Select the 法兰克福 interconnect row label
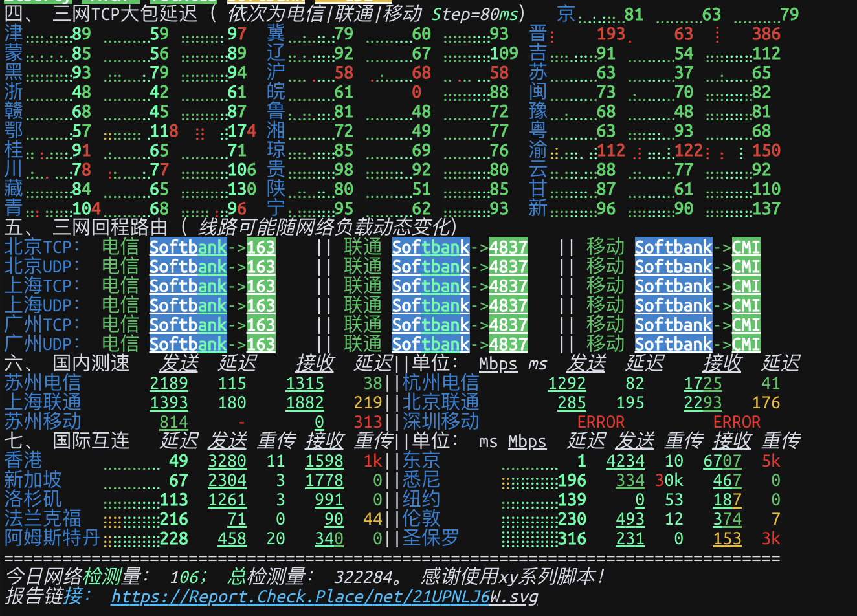 [x=43, y=519]
